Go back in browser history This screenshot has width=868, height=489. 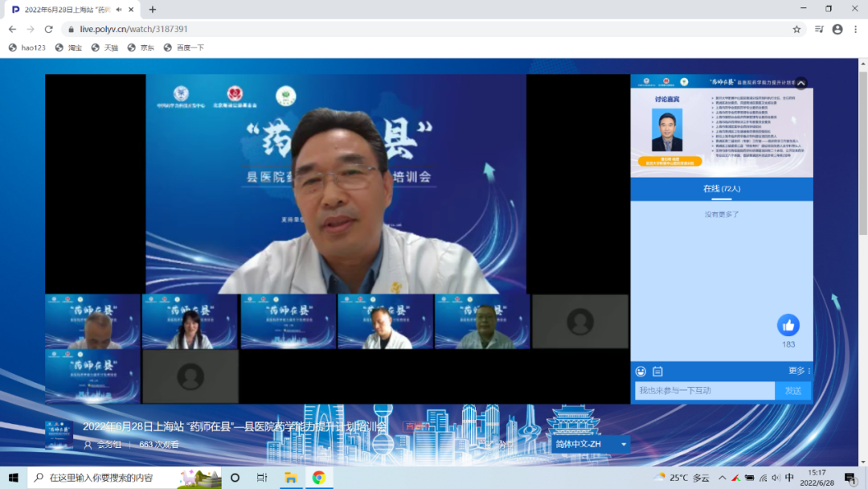coord(12,29)
